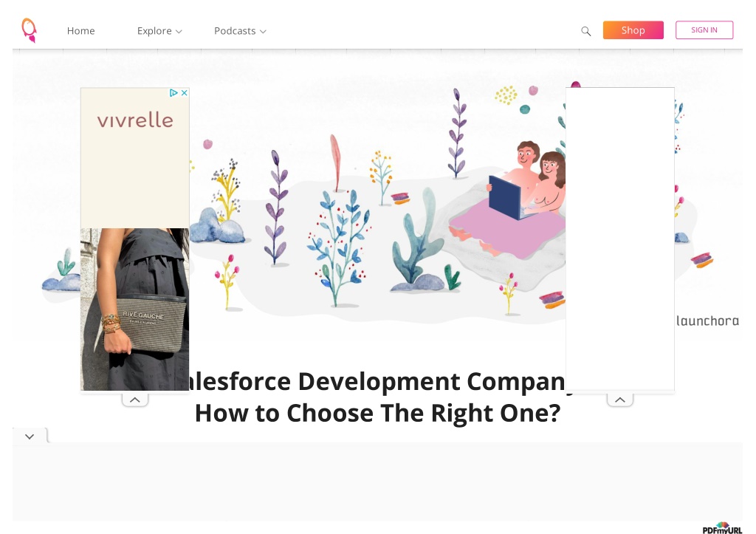Expand the bottom-left down chevron tab
This screenshot has width=756, height=534.
(30, 436)
